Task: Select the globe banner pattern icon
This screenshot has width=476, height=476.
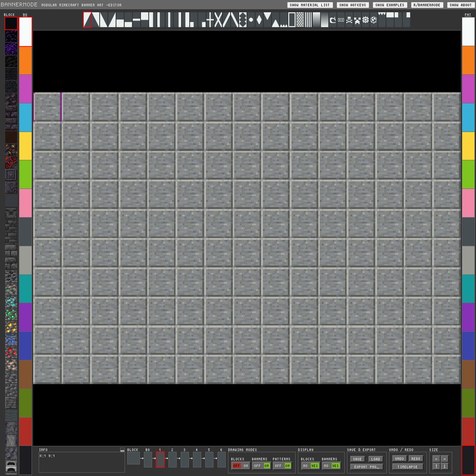Action: point(374,20)
